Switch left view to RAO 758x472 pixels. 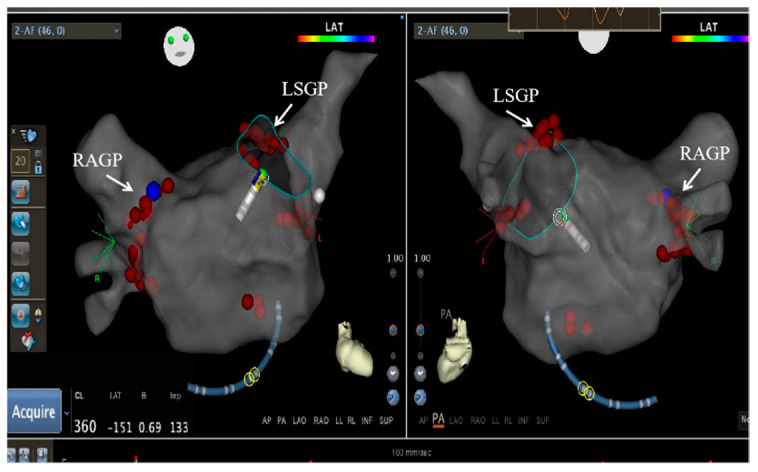[x=321, y=421]
